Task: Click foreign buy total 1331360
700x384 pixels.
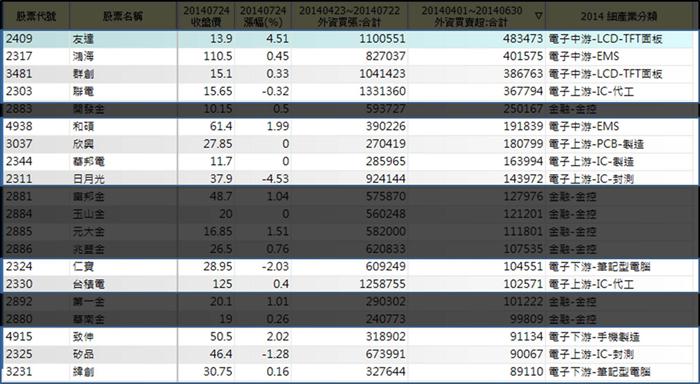Action: click(383, 91)
